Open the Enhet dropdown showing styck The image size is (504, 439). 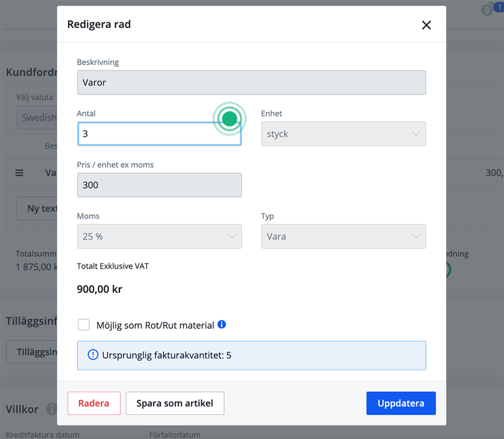[x=343, y=134]
